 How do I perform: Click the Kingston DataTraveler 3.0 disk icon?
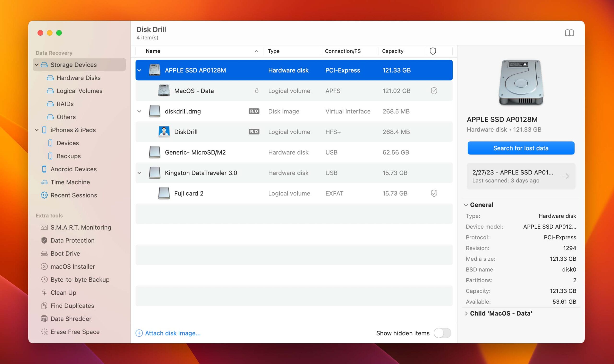pos(155,173)
